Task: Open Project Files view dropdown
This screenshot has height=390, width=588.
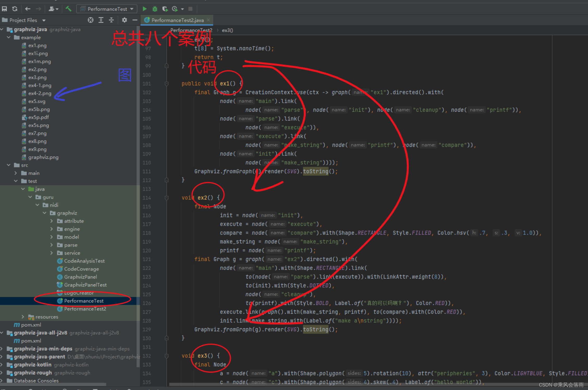Action: click(44, 20)
